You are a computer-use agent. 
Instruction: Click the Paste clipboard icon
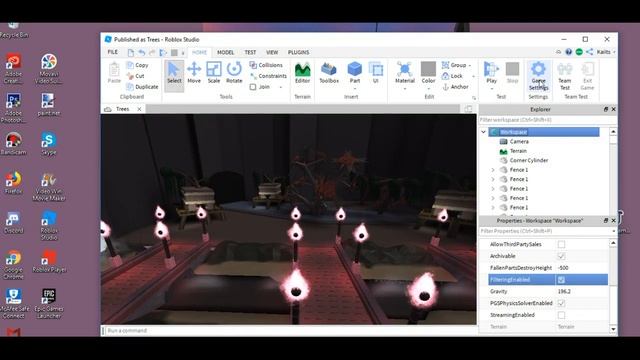[x=114, y=73]
